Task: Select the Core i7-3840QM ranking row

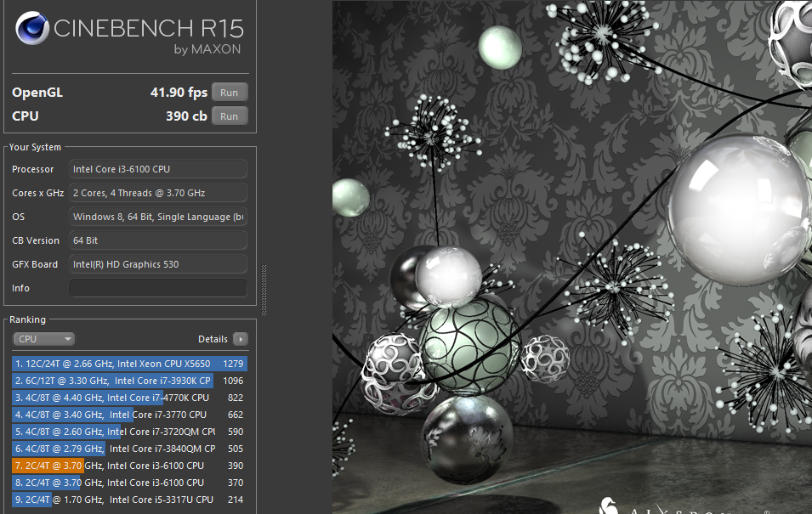Action: tap(129, 449)
